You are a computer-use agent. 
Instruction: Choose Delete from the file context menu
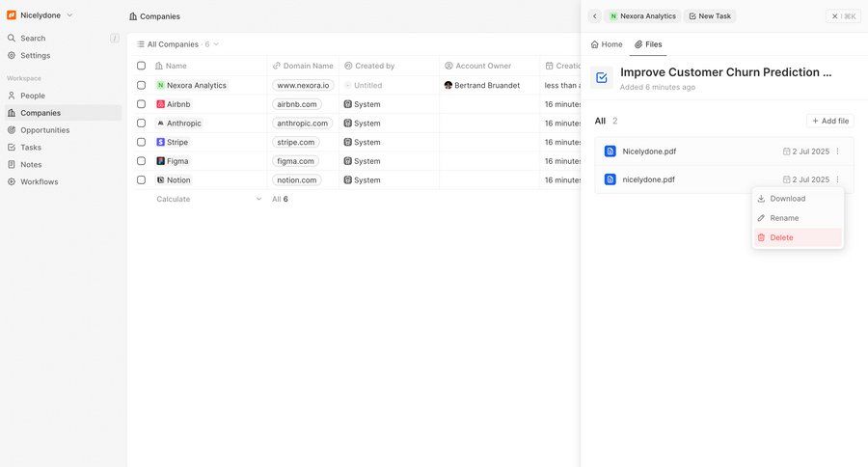[798, 237]
